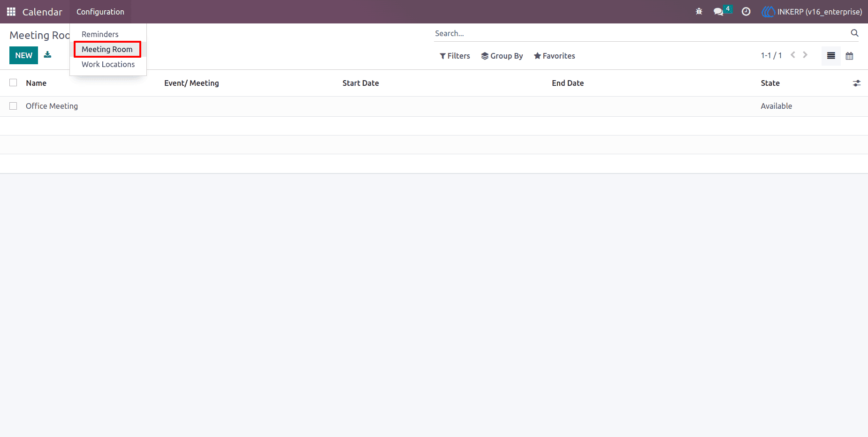Open the Group By dropdown
The width and height of the screenshot is (868, 437).
click(x=502, y=56)
